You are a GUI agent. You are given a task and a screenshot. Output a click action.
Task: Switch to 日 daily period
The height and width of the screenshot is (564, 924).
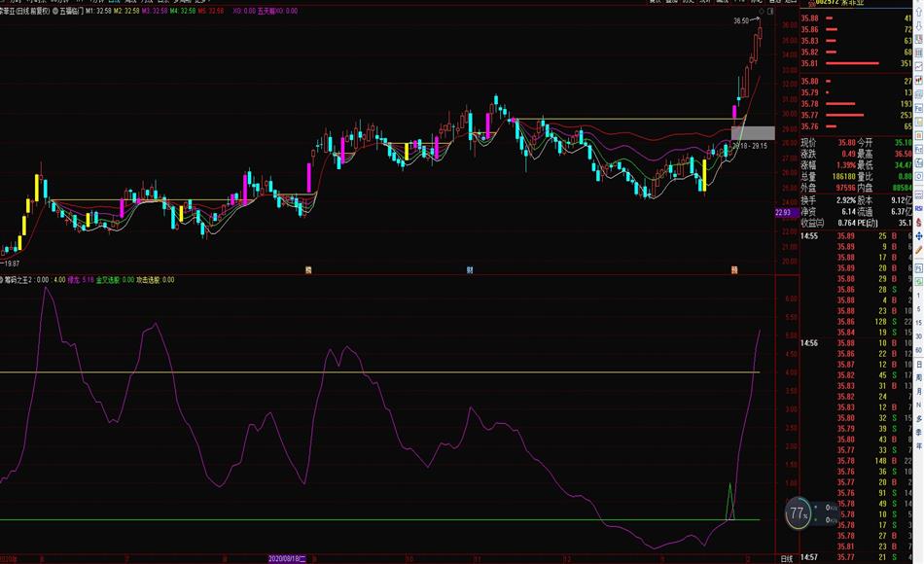tap(918, 366)
